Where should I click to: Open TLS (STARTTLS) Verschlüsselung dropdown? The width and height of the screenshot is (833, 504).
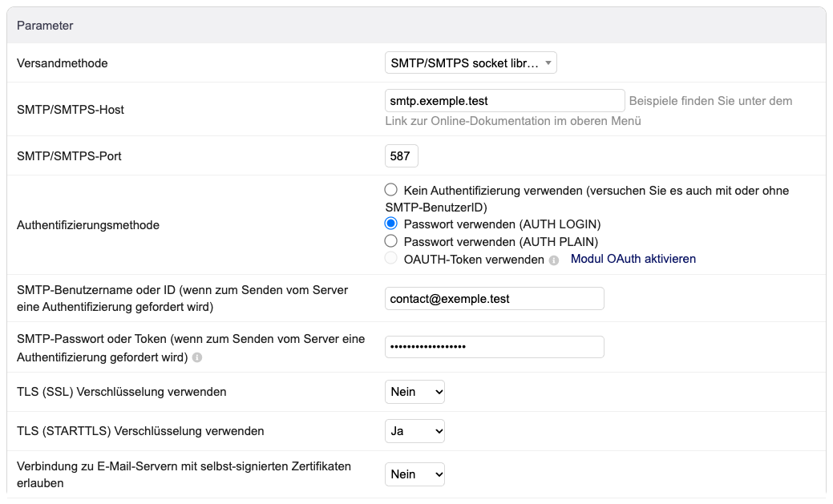(415, 431)
